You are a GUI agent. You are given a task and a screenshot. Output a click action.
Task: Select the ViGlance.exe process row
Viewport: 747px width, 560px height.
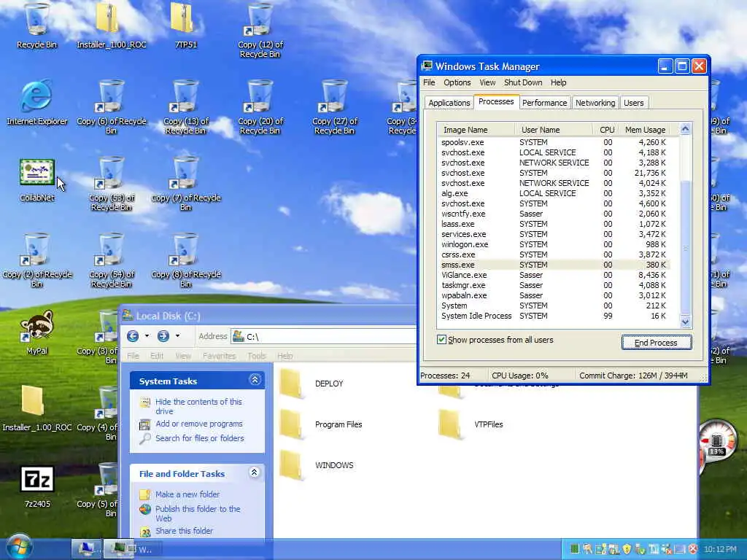tap(554, 275)
